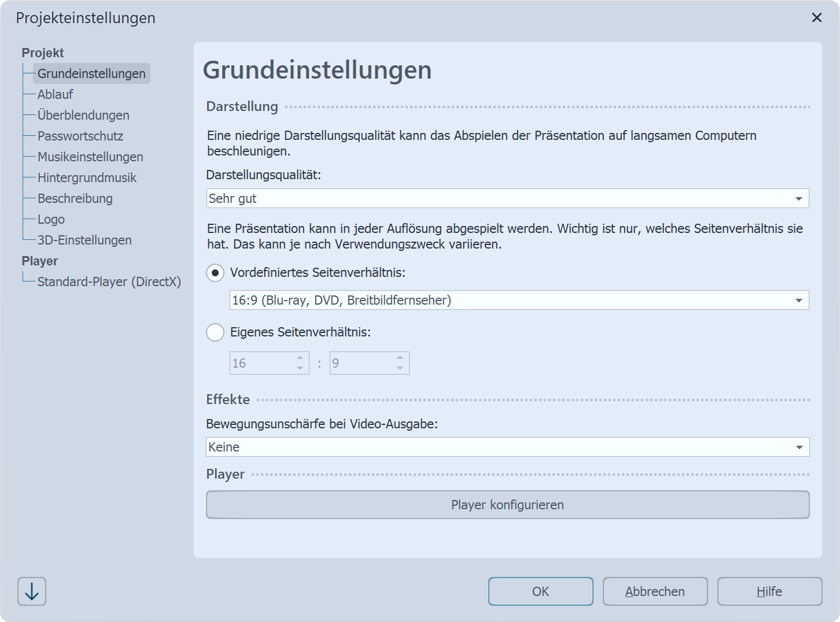Image resolution: width=840 pixels, height=622 pixels.
Task: Enable Eigenes Seitenverhältnis option
Action: point(215,332)
